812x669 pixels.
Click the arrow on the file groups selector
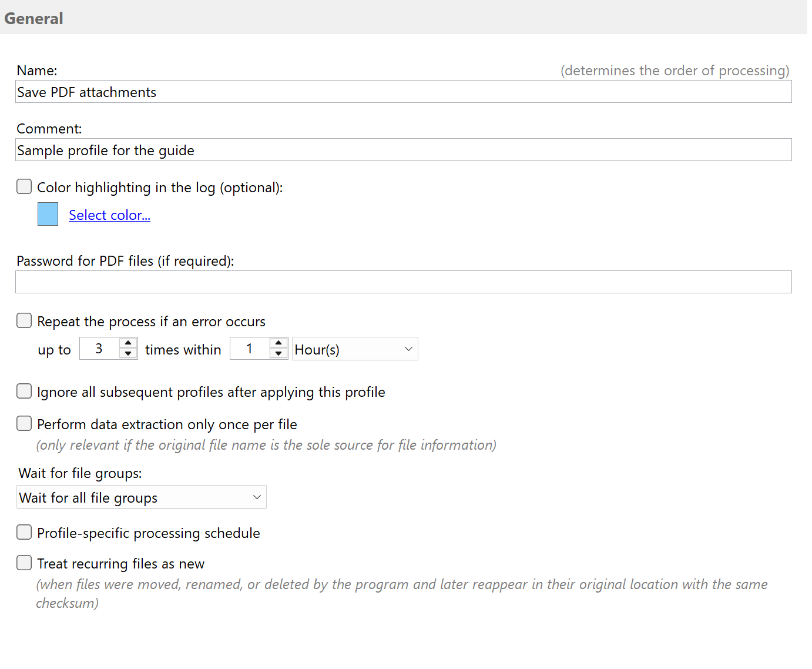click(x=257, y=497)
